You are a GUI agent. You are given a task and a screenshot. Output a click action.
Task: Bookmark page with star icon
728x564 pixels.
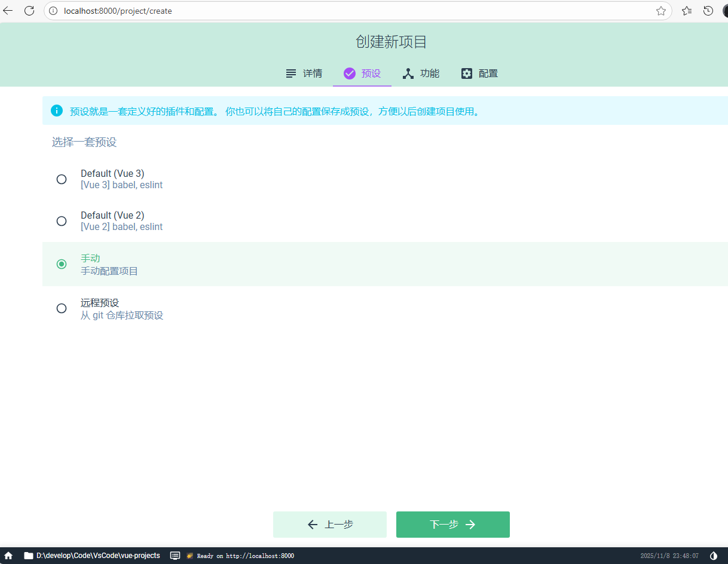click(660, 11)
